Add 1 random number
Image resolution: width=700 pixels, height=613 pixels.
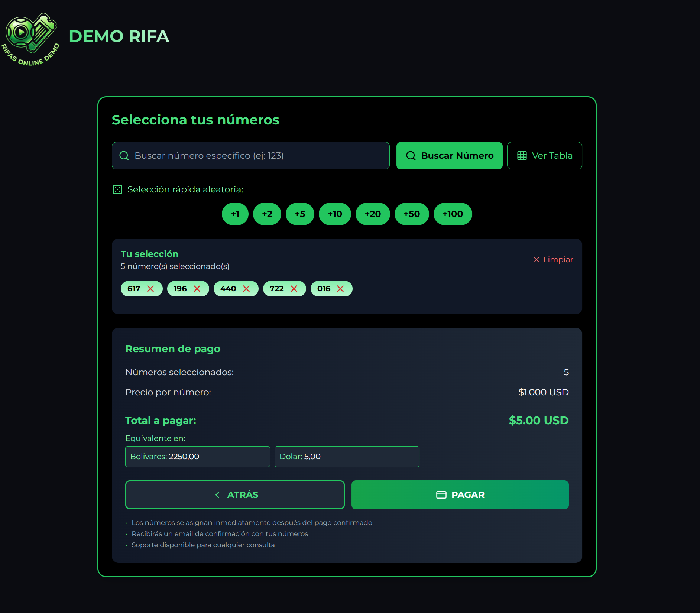(235, 214)
